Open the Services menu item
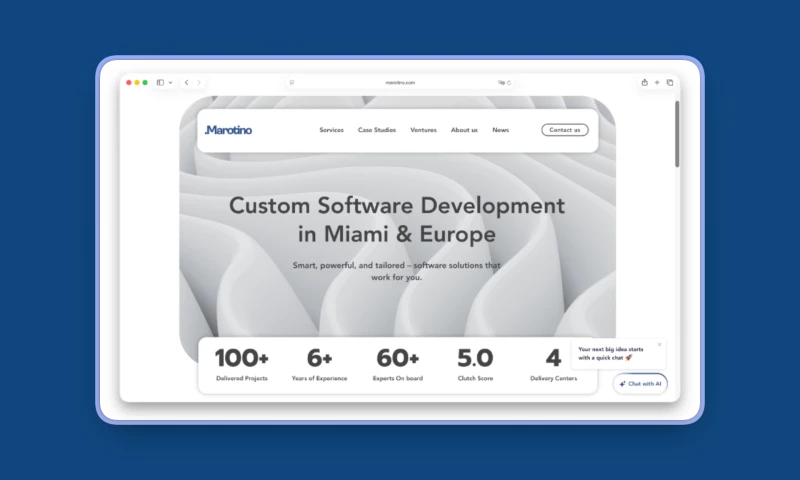The width and height of the screenshot is (800, 480). pyautogui.click(x=331, y=130)
